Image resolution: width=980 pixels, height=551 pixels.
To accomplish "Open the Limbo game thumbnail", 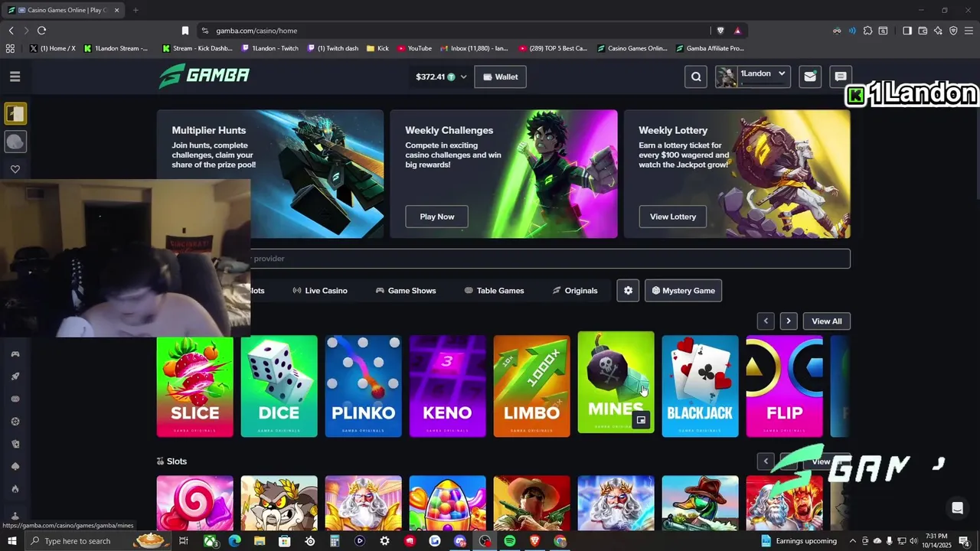I will point(532,386).
